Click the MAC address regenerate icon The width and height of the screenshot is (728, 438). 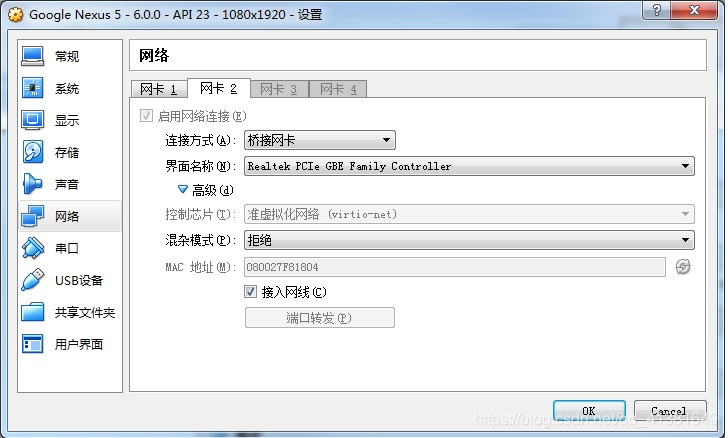[x=682, y=267]
